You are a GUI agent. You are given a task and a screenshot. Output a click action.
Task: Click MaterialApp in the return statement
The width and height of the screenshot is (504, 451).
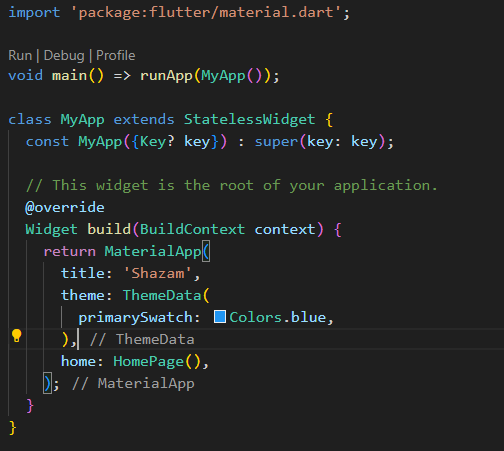[x=153, y=251]
